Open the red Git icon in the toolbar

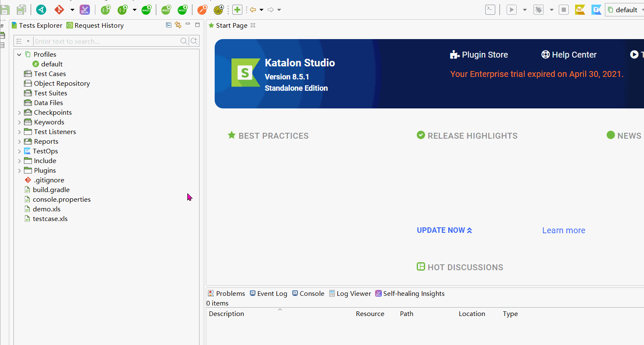point(59,10)
